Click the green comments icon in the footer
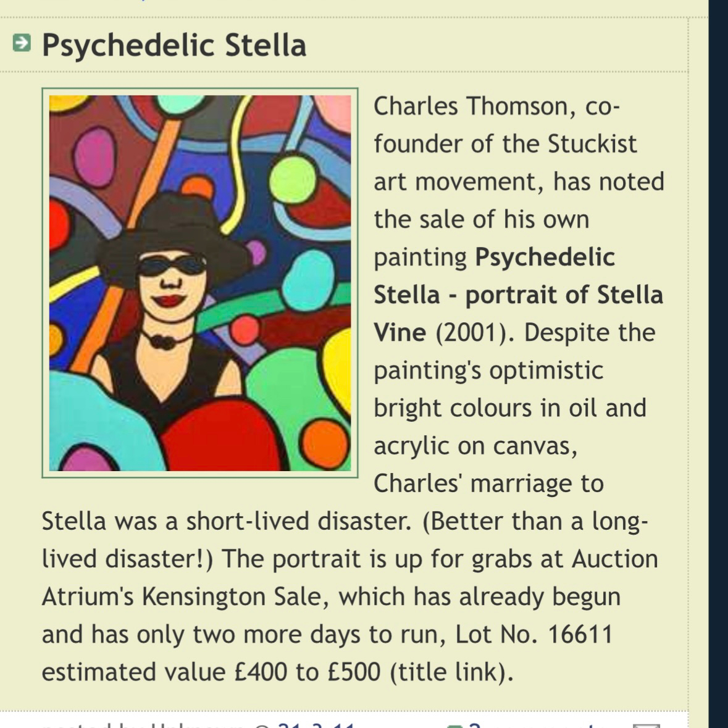This screenshot has width=728, height=728. coord(454,726)
